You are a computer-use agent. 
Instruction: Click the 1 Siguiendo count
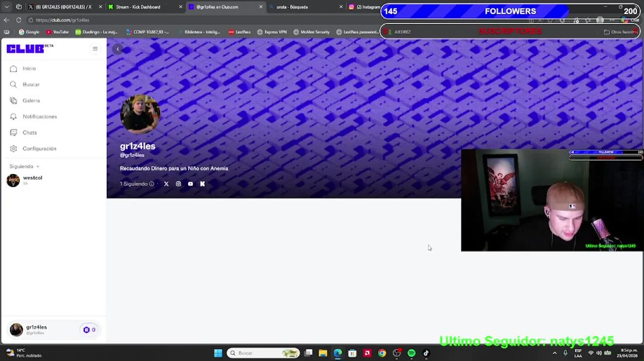(x=133, y=184)
